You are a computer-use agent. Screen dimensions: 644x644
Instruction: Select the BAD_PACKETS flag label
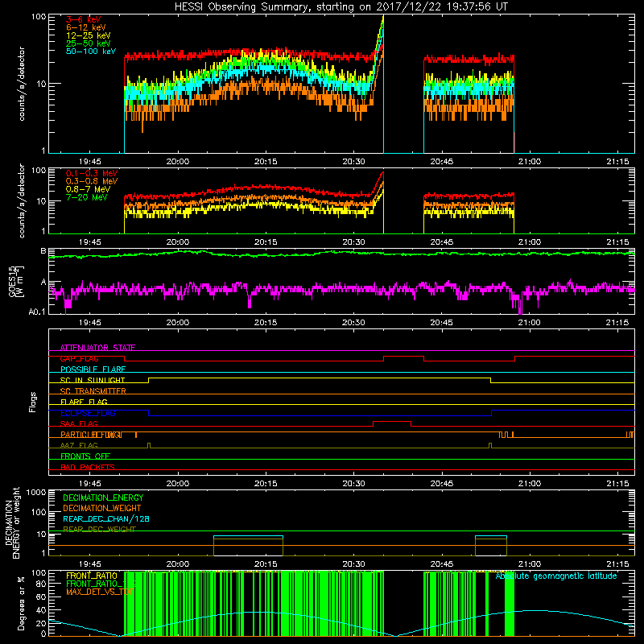pyautogui.click(x=88, y=467)
